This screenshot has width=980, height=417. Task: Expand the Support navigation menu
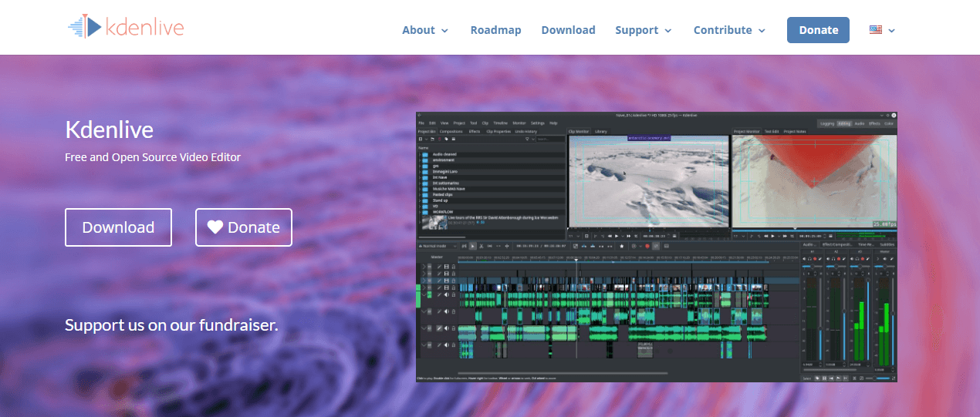tap(644, 30)
